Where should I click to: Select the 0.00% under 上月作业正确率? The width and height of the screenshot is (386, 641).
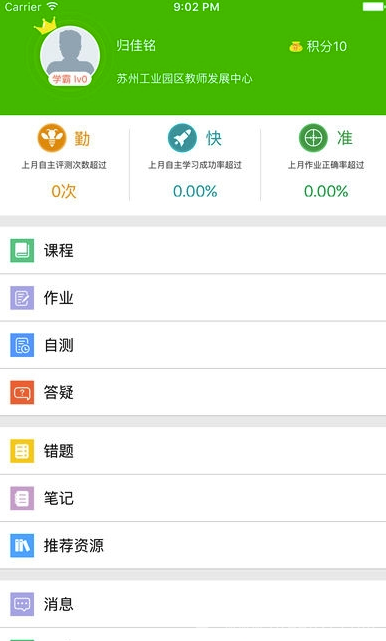[x=326, y=191]
